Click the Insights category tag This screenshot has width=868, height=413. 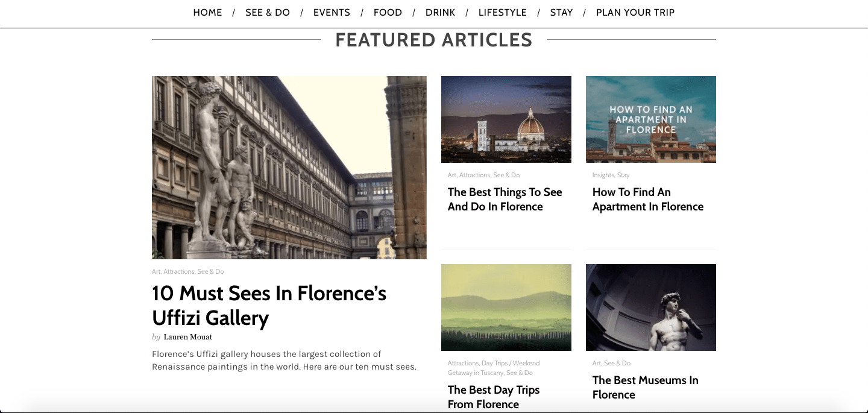(603, 175)
